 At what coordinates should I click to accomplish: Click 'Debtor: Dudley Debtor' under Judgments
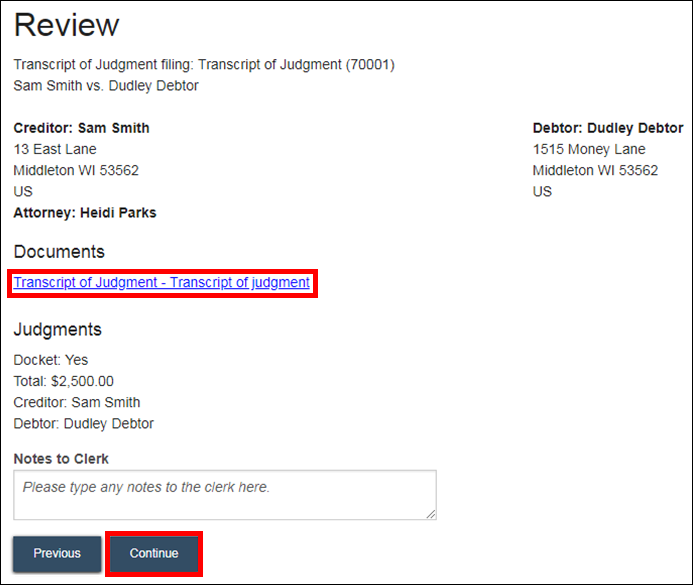pos(84,424)
